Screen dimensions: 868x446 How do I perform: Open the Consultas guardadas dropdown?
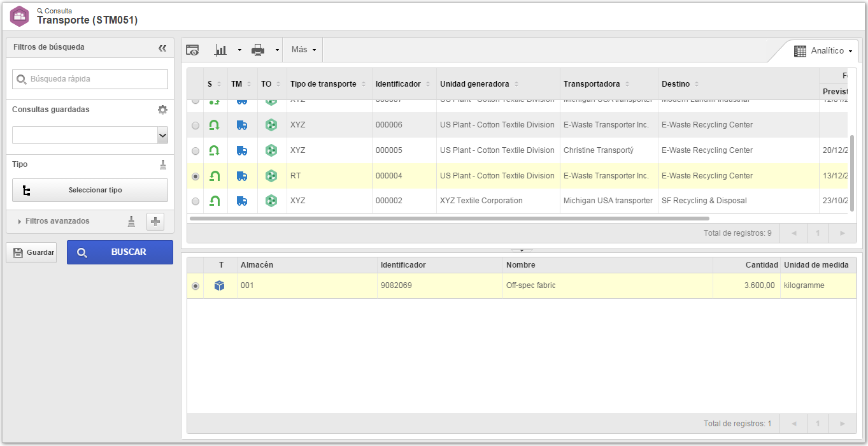click(x=90, y=135)
